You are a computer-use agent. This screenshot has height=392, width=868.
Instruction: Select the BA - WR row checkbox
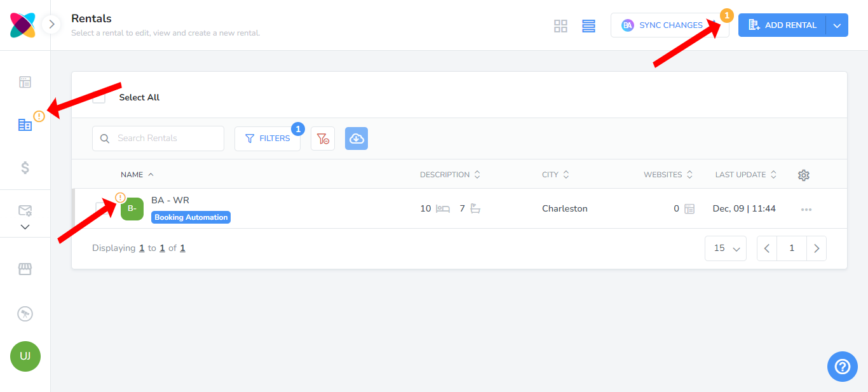click(102, 208)
